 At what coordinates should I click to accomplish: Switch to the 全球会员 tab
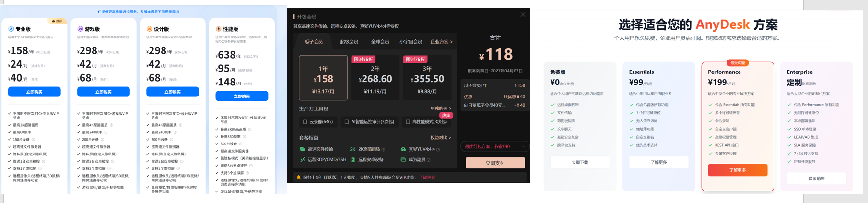click(x=380, y=42)
